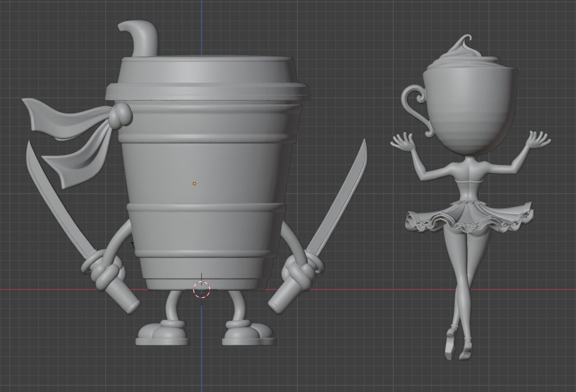Select the curved straw on the lid
The image size is (576, 392).
(x=139, y=38)
